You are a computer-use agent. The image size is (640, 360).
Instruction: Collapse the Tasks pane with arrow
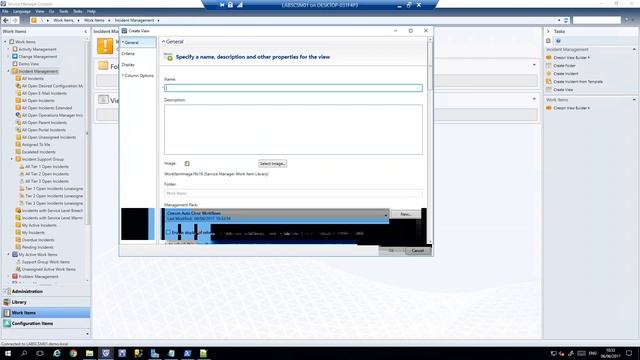click(548, 31)
